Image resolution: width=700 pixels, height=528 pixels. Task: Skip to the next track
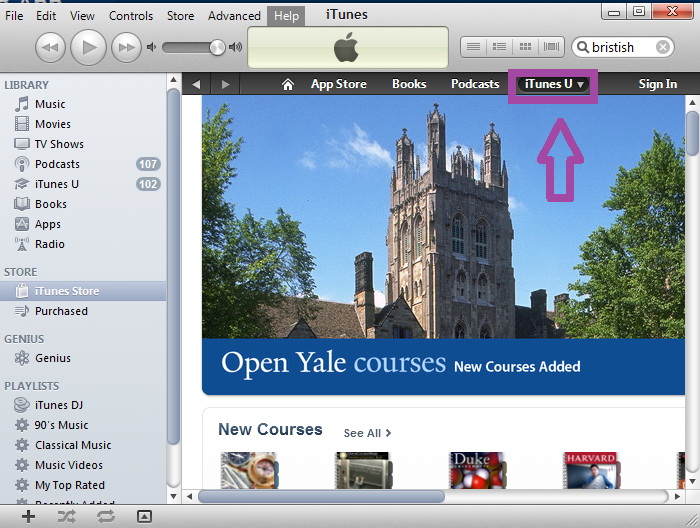pyautogui.click(x=126, y=47)
